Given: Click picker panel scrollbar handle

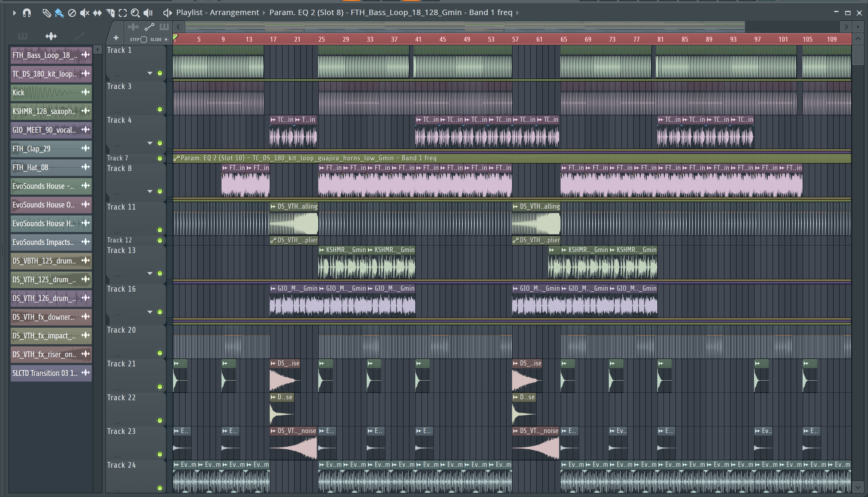Looking at the screenshot, I should (x=98, y=50).
